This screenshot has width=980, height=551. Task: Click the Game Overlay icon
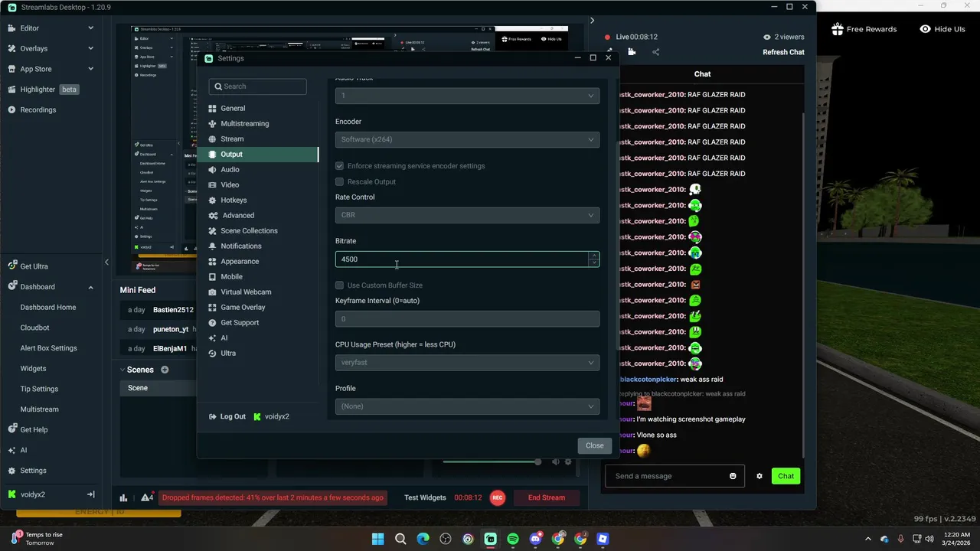coord(213,307)
